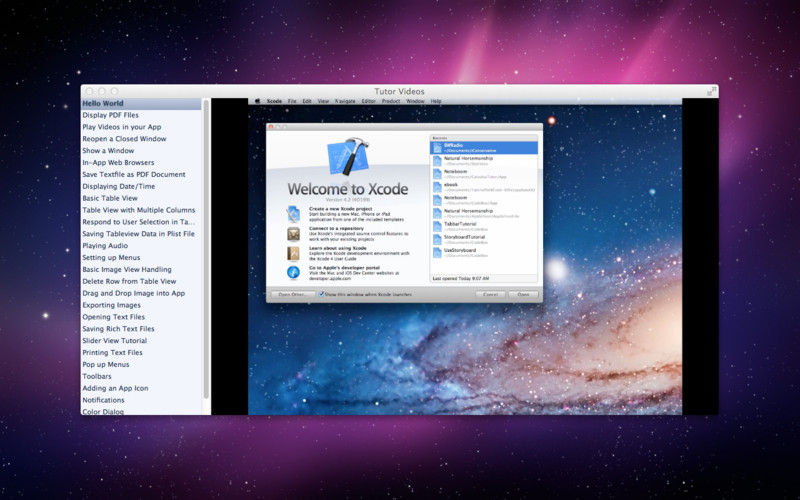Image resolution: width=800 pixels, height=500 pixels.
Task: Select Save Textfile as PDF Document
Action: click(141, 174)
